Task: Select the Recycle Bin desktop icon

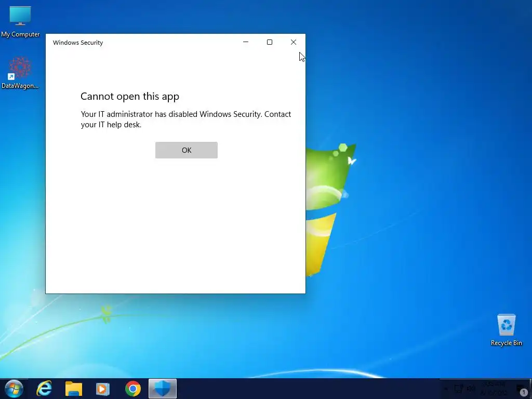Action: [x=506, y=330]
